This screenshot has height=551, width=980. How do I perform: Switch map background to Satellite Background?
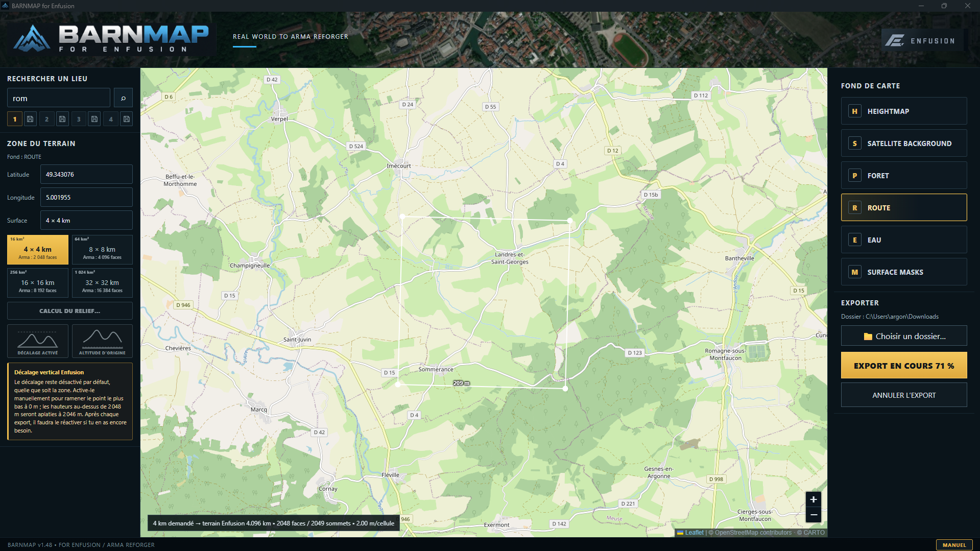click(904, 143)
